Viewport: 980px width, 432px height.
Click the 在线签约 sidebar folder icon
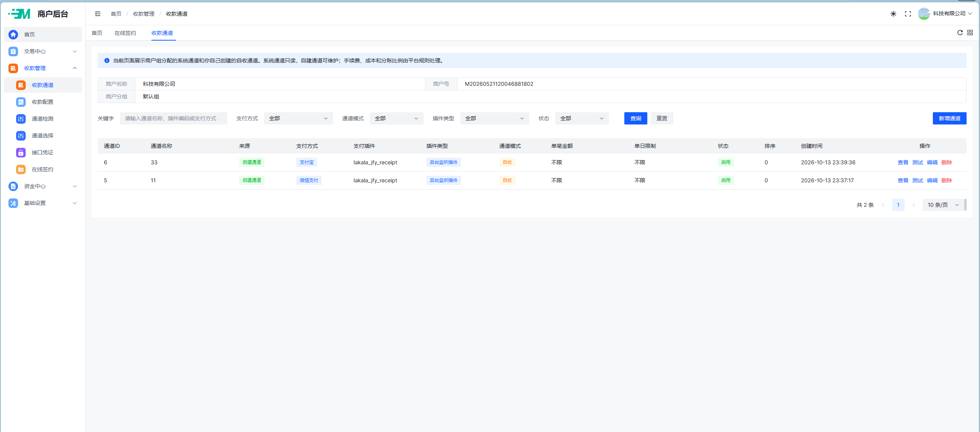(x=21, y=169)
